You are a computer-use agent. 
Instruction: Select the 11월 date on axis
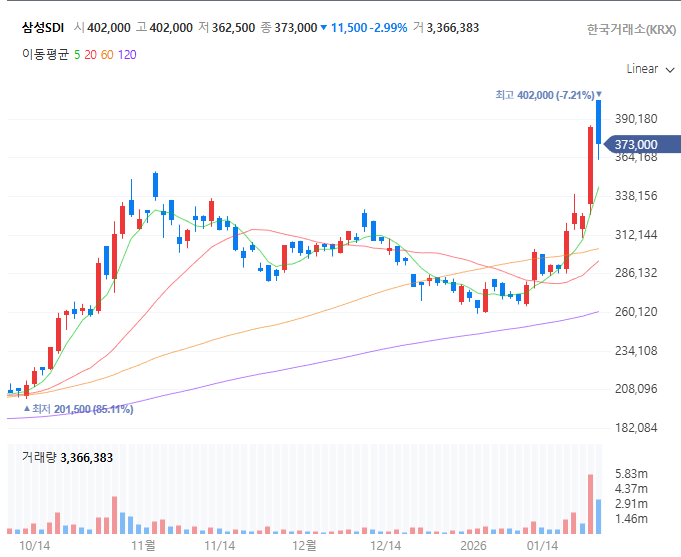[143, 546]
